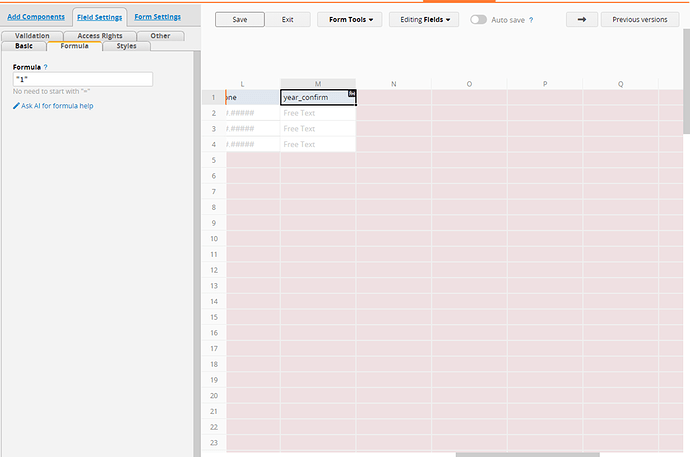Select column M header
Image resolution: width=690 pixels, height=457 pixels.
[x=318, y=84]
